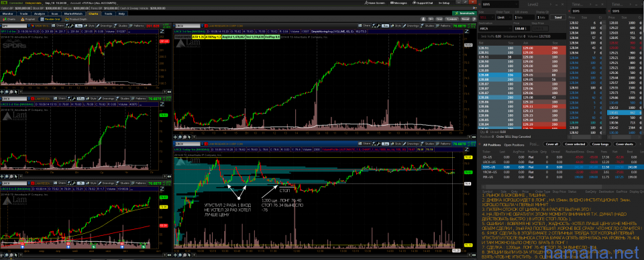
Task: Click the Send order button
Action: tap(557, 17)
